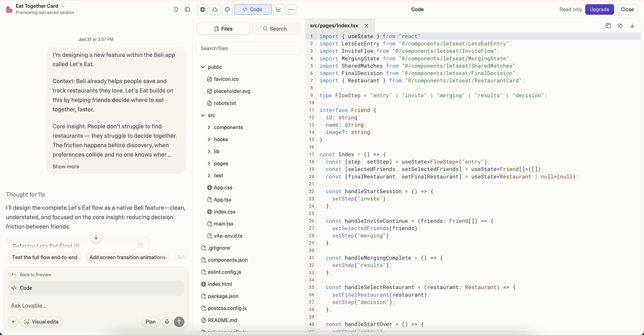Expand the components folder

click(228, 127)
